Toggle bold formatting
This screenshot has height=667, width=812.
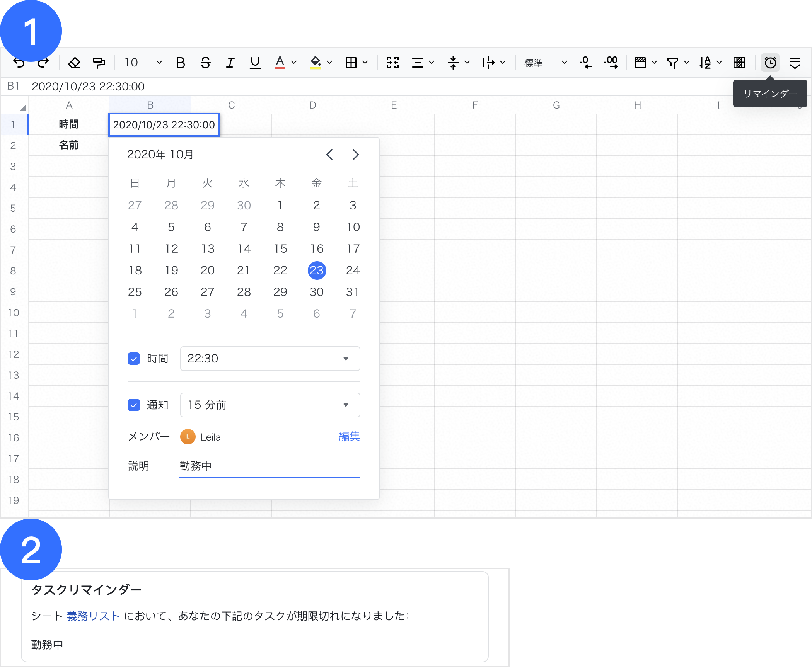(180, 63)
